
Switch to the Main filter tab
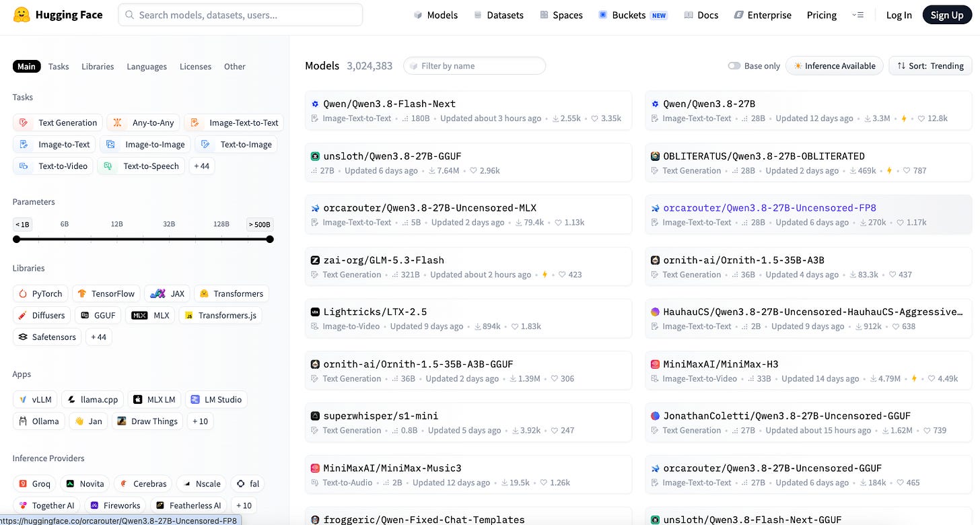(x=27, y=66)
